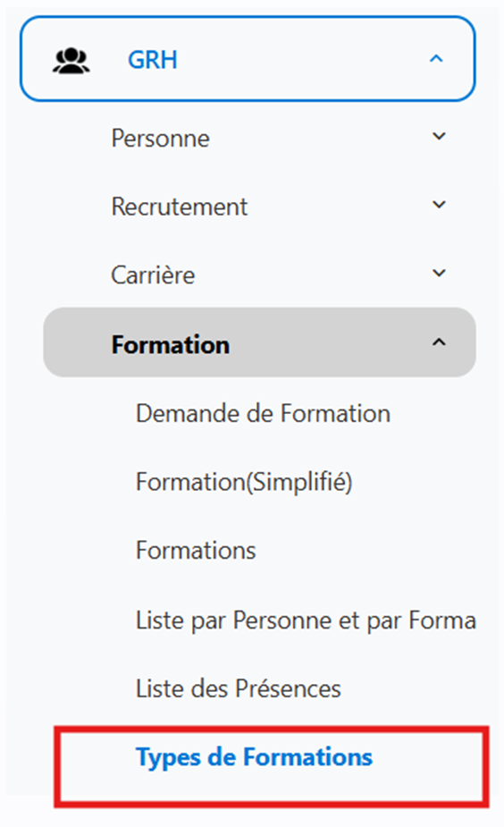Screen dimensions: 504x827
Task: Click the chevron next to Recrutement
Action: pos(439,205)
